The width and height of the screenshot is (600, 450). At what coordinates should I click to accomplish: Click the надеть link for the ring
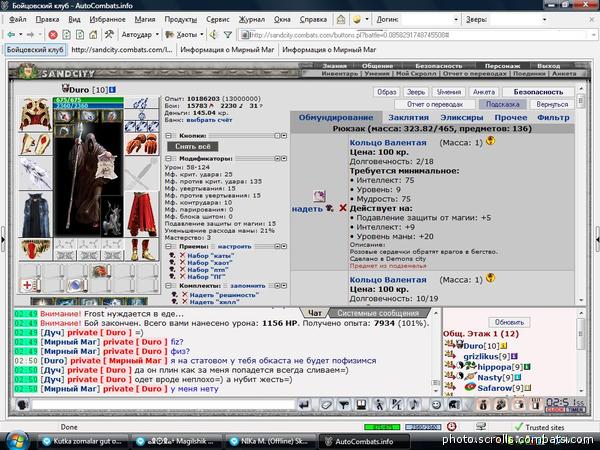coord(307,209)
